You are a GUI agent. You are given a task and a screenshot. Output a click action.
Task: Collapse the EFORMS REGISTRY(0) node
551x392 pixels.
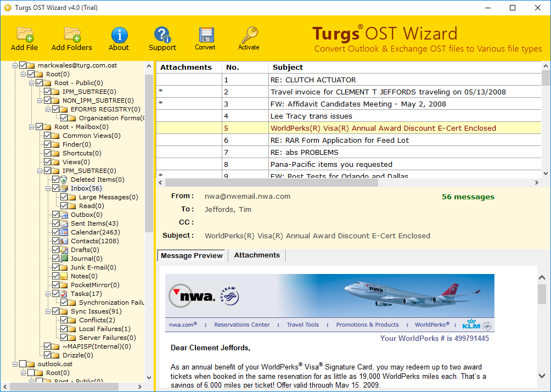[x=48, y=109]
